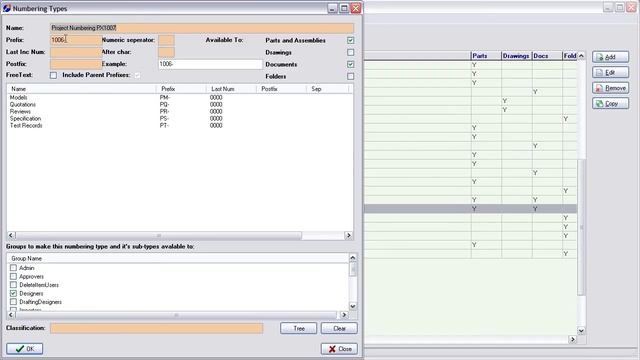Image resolution: width=640 pixels, height=360 pixels.
Task: Enable the Folders checkbox
Action: pyautogui.click(x=350, y=76)
